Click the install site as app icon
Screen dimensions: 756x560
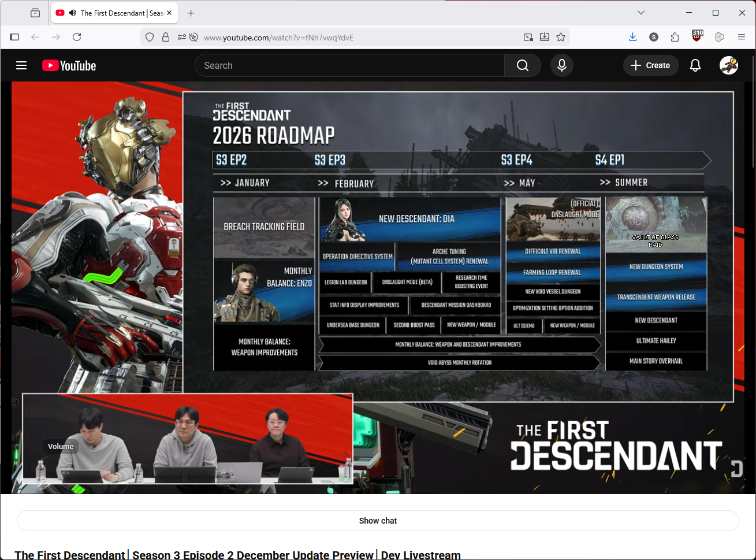point(545,37)
